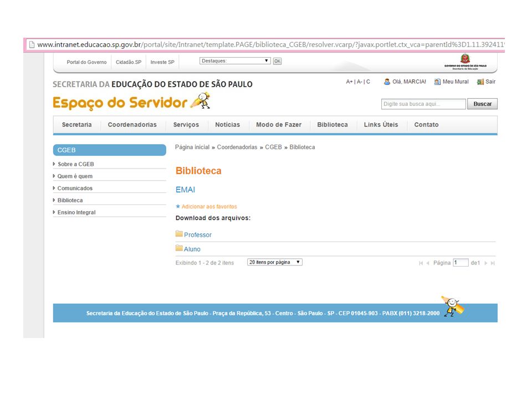532x399 pixels.
Task: Go to first page pagination arrow
Action: click(x=421, y=263)
